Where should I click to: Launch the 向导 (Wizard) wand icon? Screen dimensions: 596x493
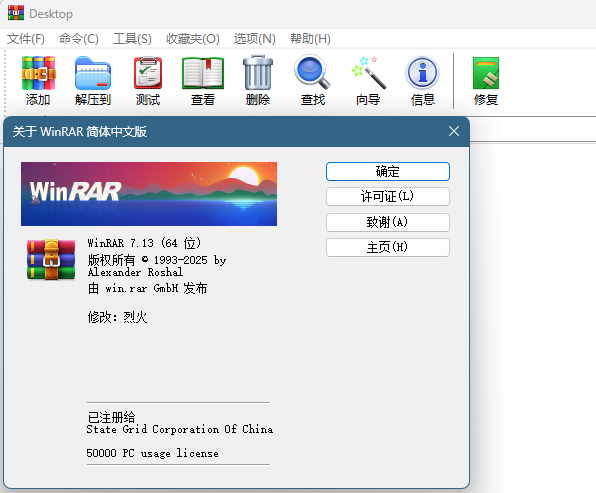pyautogui.click(x=368, y=73)
